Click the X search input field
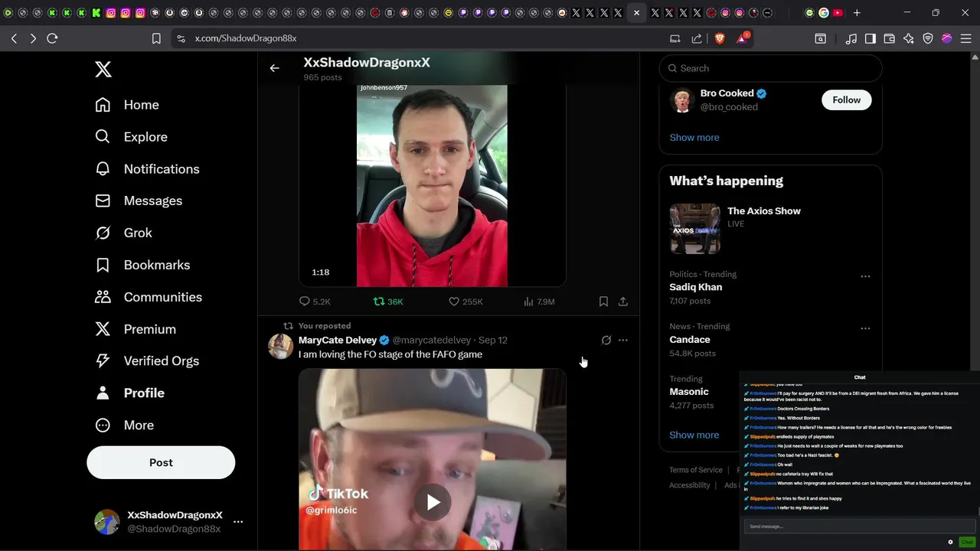The image size is (980, 551). click(x=771, y=68)
